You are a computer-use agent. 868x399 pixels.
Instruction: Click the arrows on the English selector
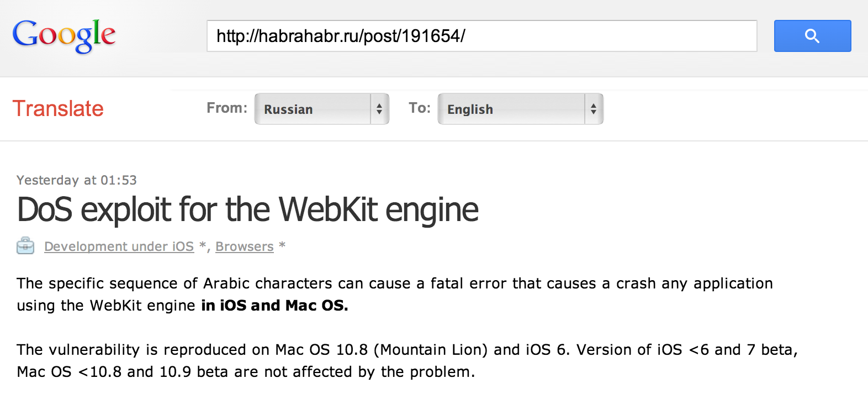594,109
